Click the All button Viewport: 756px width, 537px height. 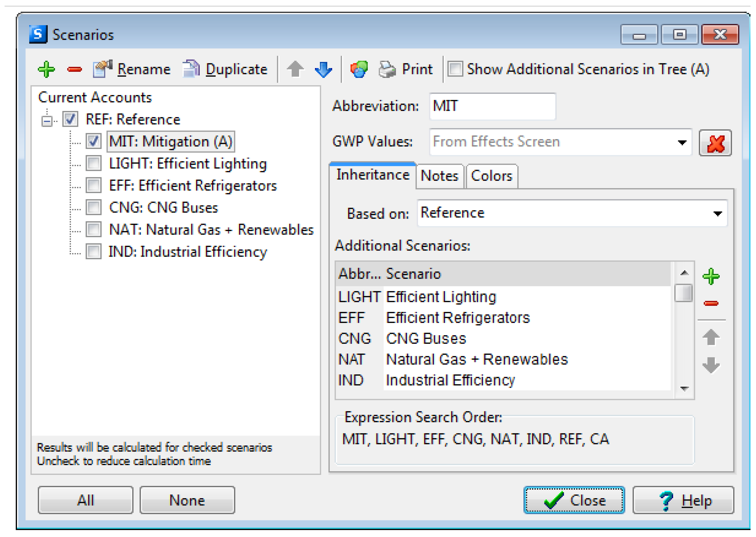point(86,500)
